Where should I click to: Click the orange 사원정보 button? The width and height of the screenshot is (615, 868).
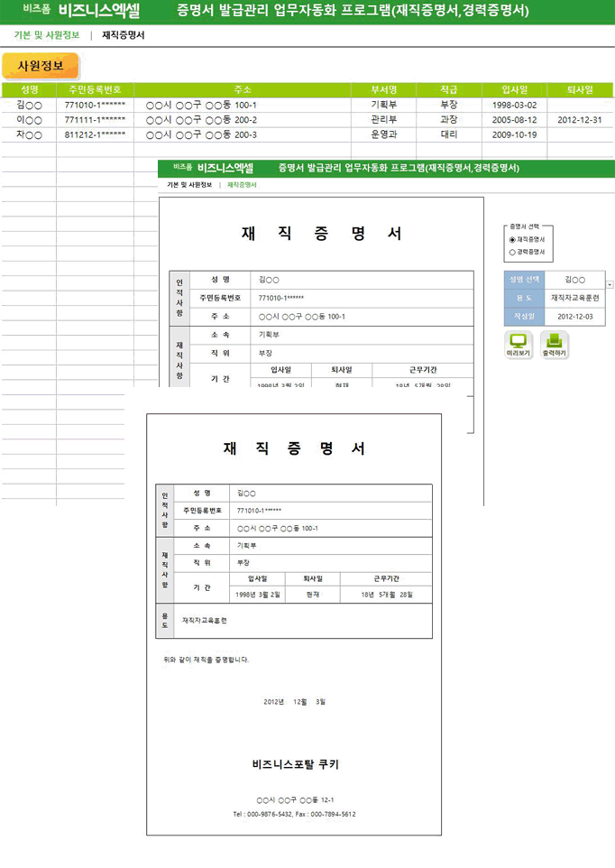click(x=41, y=66)
